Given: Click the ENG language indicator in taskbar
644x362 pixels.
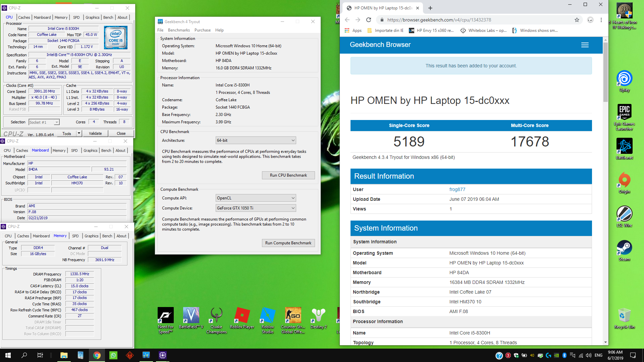Looking at the screenshot, I should click(x=598, y=355).
